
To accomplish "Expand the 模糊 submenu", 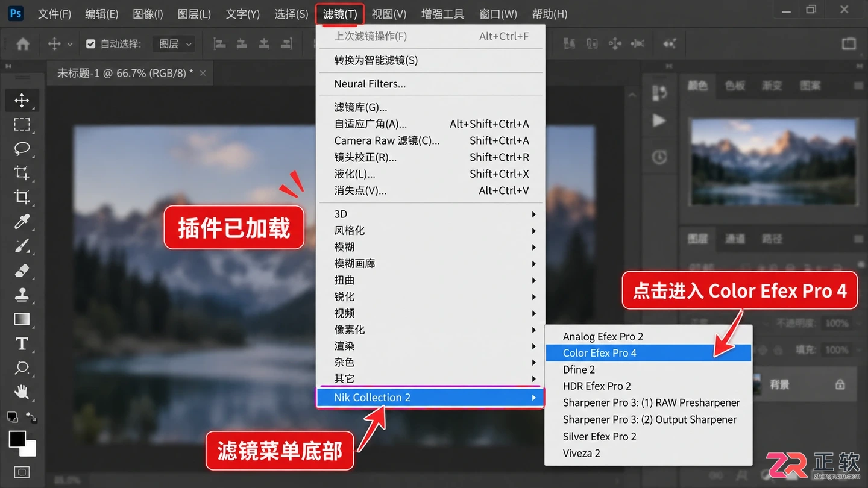I will click(x=431, y=247).
